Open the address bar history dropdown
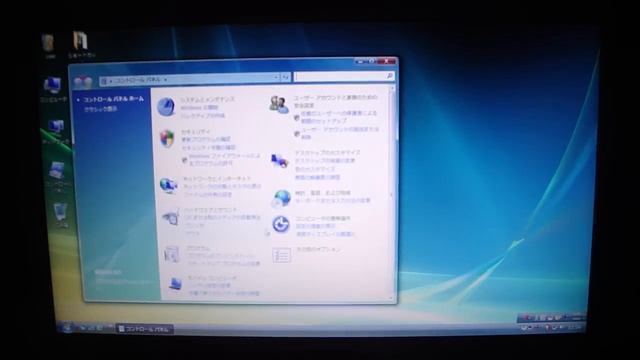This screenshot has width=640, height=360. pos(276,77)
